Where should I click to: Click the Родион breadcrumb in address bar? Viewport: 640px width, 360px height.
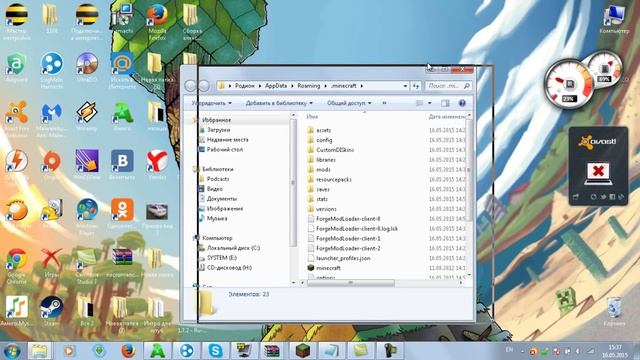244,86
